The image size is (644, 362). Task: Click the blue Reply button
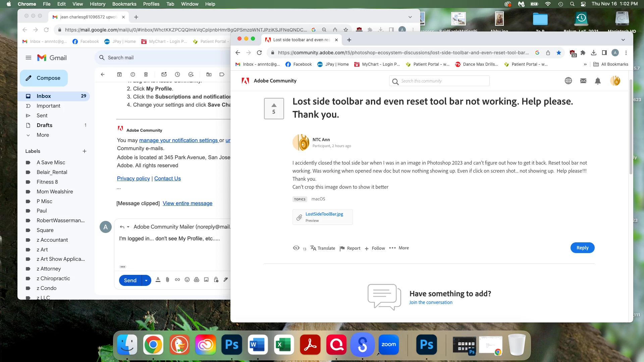click(582, 248)
